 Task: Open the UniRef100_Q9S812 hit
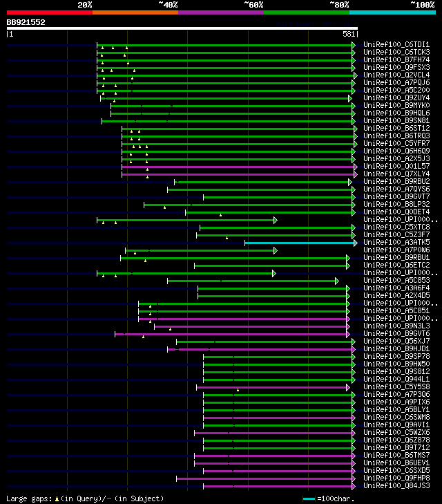click(x=396, y=371)
